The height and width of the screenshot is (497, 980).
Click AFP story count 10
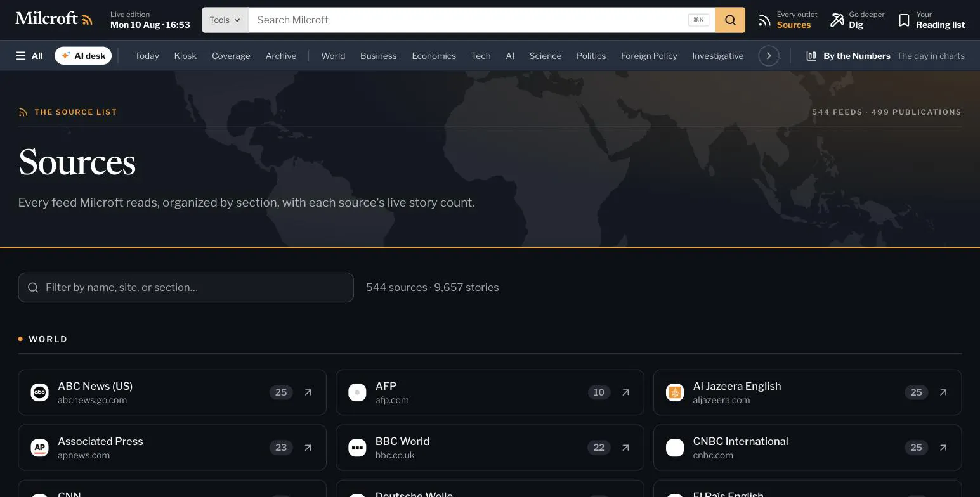click(599, 392)
